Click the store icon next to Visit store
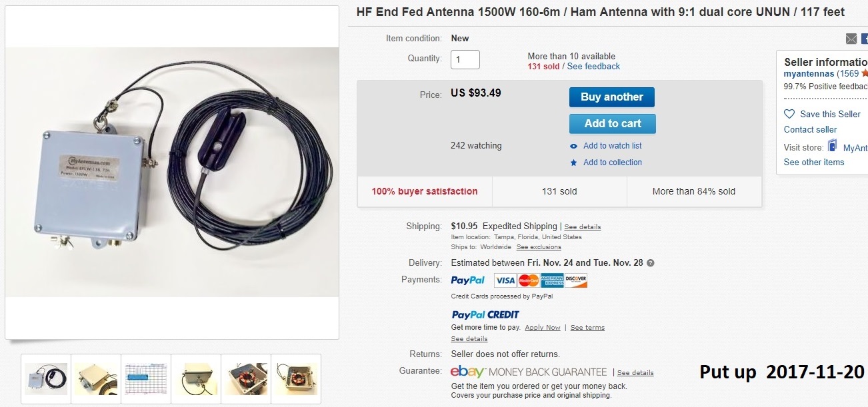 click(x=832, y=146)
